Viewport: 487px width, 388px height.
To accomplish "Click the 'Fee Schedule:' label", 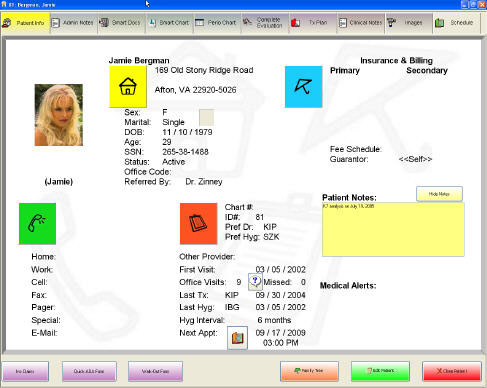I will tap(356, 149).
